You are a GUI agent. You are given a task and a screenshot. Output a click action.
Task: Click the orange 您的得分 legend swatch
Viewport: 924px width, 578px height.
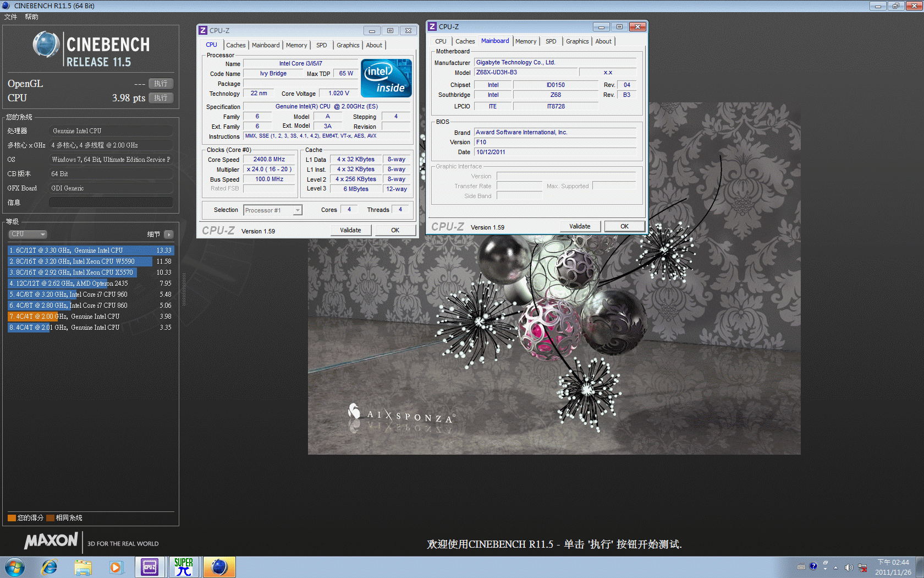[12, 518]
